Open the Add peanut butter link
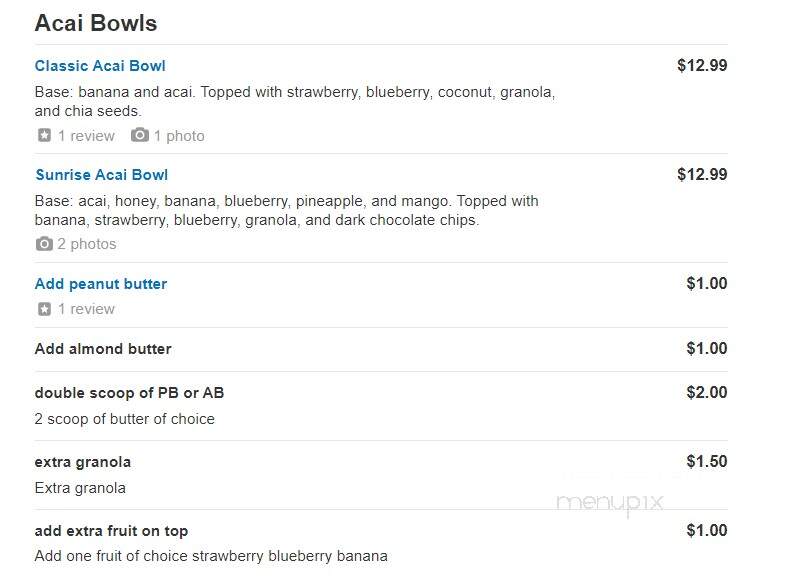 pos(101,284)
